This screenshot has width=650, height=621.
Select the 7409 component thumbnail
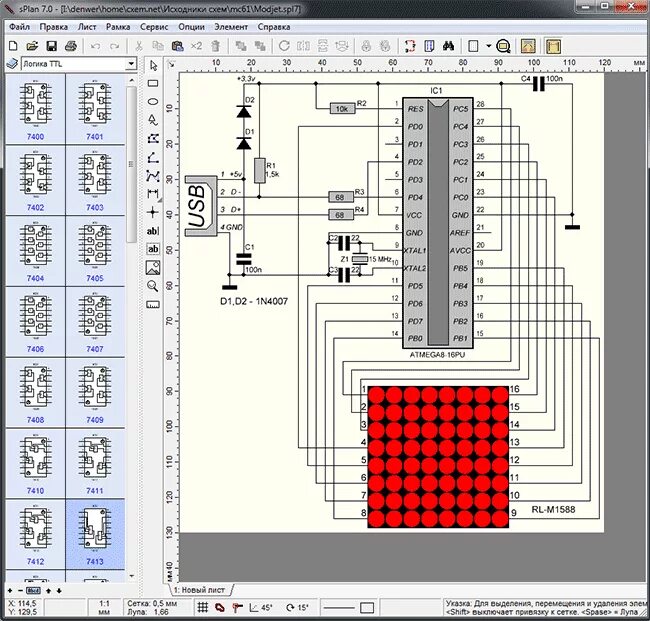pyautogui.click(x=95, y=393)
